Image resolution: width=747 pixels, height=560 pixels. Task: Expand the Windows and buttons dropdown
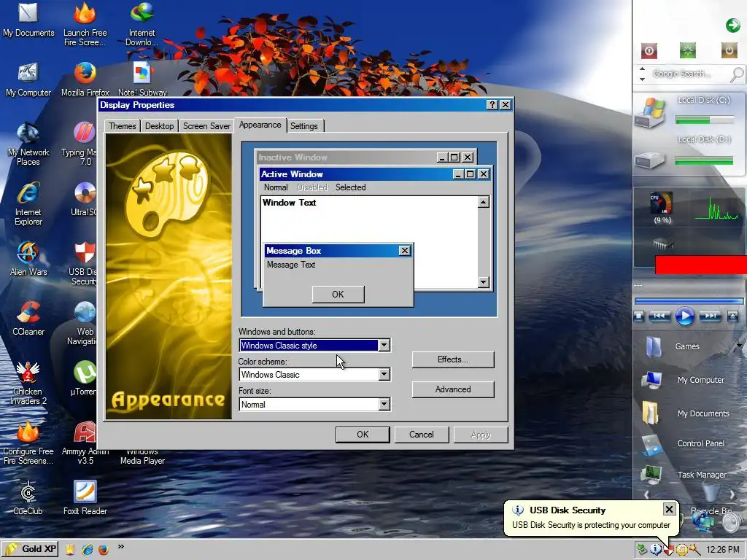tap(384, 345)
